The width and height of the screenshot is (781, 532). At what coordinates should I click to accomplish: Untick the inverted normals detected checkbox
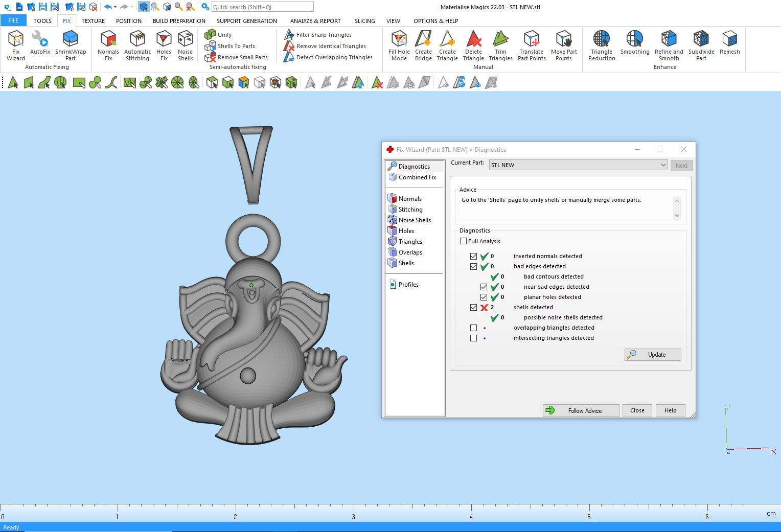tap(473, 256)
